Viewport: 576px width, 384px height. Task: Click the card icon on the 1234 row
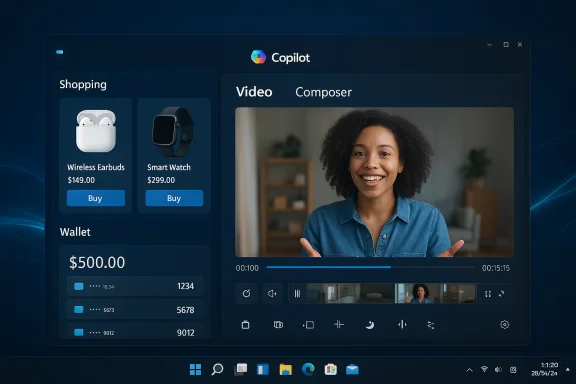point(79,286)
